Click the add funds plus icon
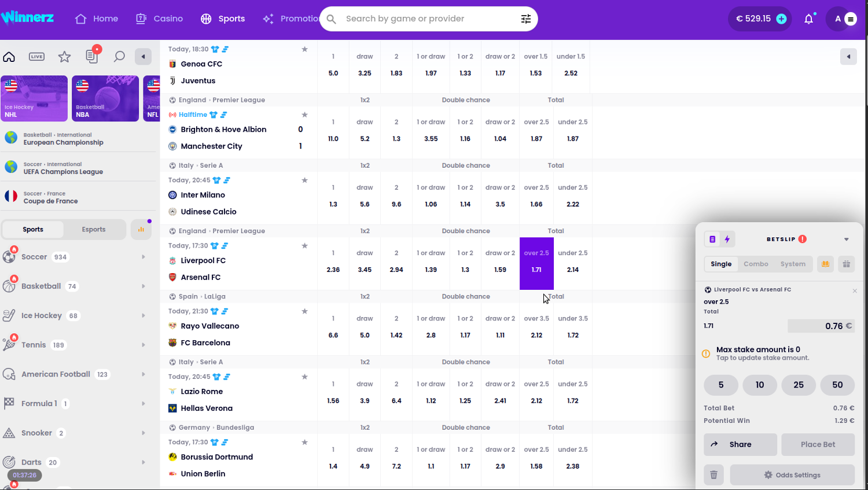The width and height of the screenshot is (868, 490). tap(781, 19)
